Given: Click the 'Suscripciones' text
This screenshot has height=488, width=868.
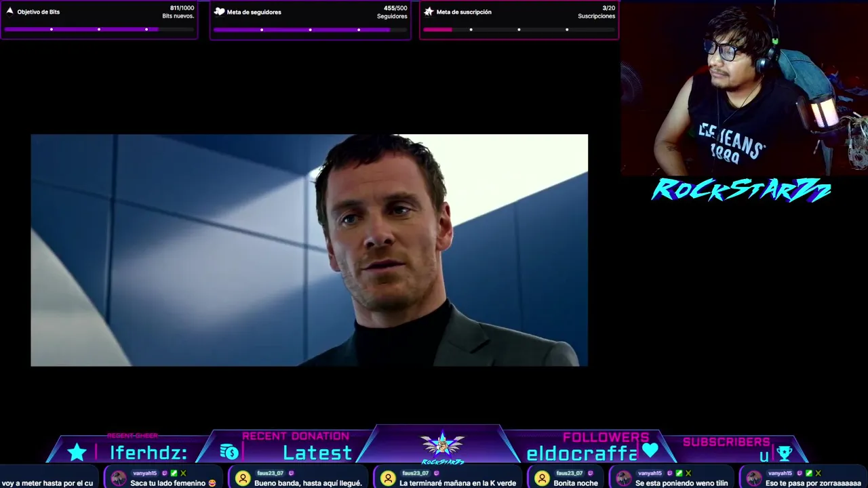Looking at the screenshot, I should click(597, 16).
